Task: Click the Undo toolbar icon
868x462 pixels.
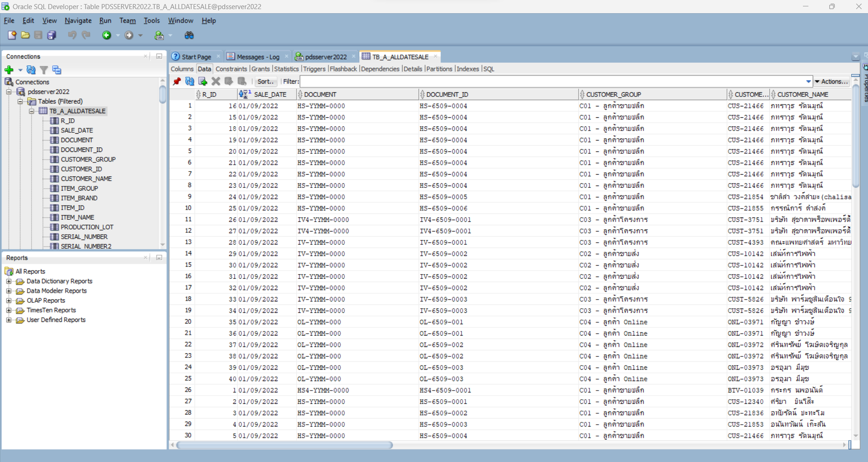Action: click(x=72, y=35)
